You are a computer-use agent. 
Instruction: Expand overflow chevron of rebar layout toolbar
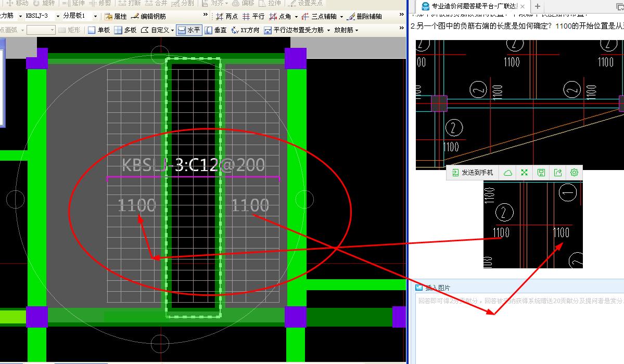point(402,28)
